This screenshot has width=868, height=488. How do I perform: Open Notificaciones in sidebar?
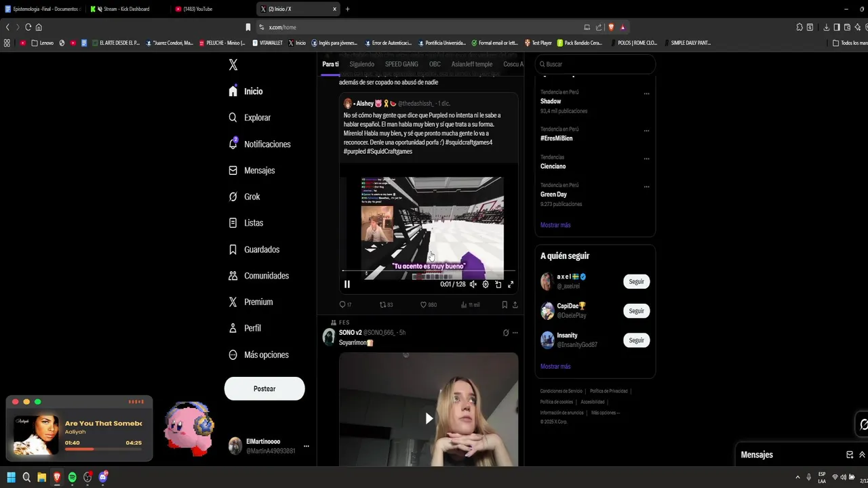tap(260, 144)
